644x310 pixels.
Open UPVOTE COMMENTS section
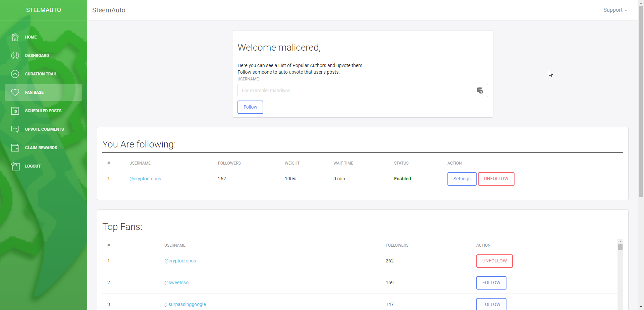coord(44,129)
